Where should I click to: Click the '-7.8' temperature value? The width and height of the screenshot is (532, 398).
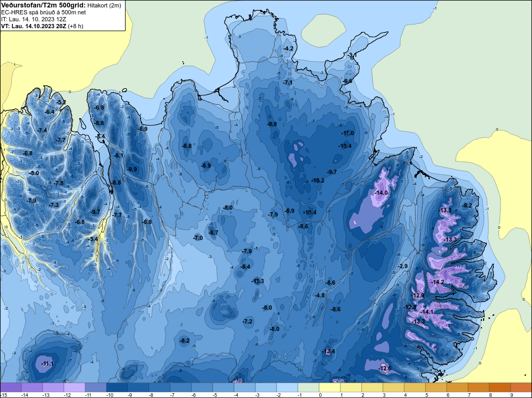(x=59, y=183)
